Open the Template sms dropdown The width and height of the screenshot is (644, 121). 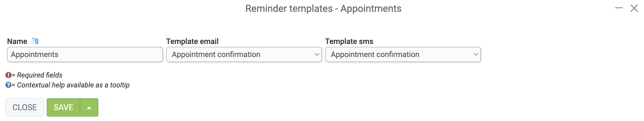[403, 55]
